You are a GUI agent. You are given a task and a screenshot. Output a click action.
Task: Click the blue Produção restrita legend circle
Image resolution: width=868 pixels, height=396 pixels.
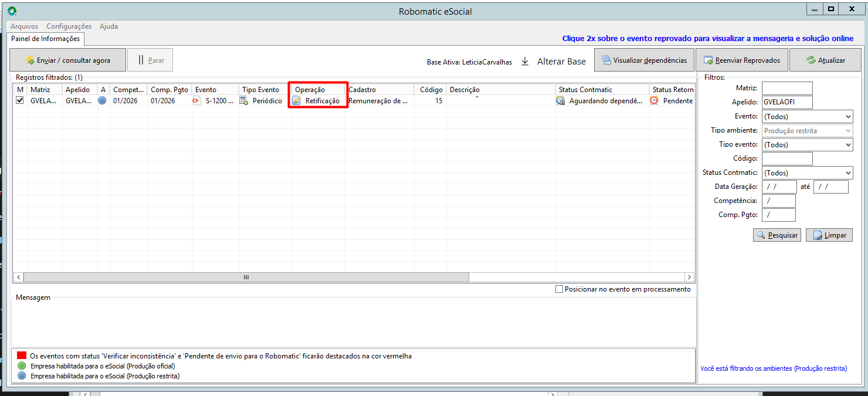point(22,376)
